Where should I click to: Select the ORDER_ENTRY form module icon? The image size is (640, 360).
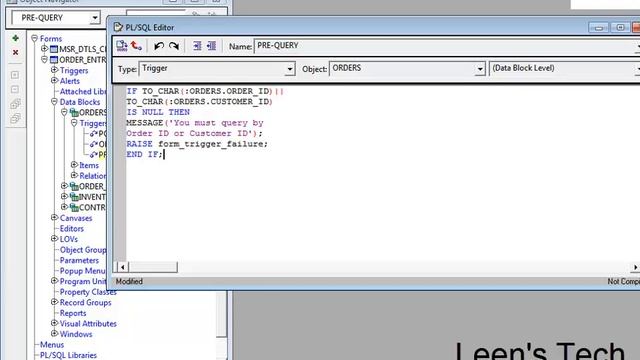tap(54, 60)
